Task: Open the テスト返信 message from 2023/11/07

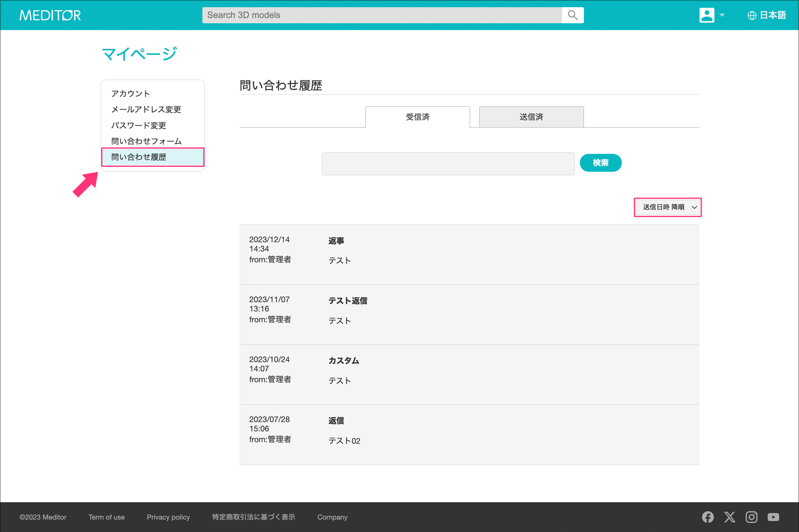Action: pyautogui.click(x=348, y=301)
